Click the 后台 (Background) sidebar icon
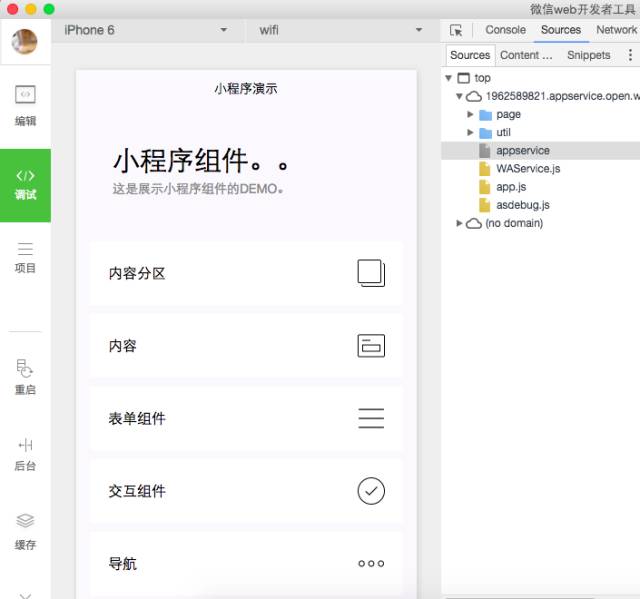640x599 pixels. pyautogui.click(x=25, y=455)
